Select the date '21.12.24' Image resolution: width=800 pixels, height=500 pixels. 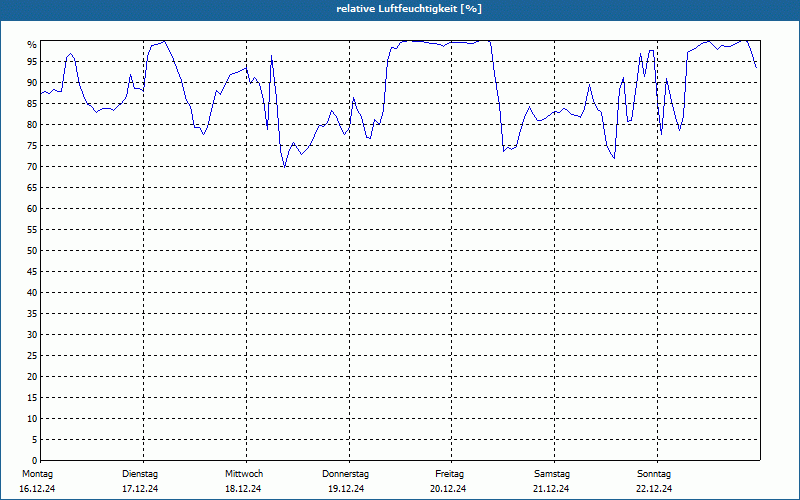[551, 489]
